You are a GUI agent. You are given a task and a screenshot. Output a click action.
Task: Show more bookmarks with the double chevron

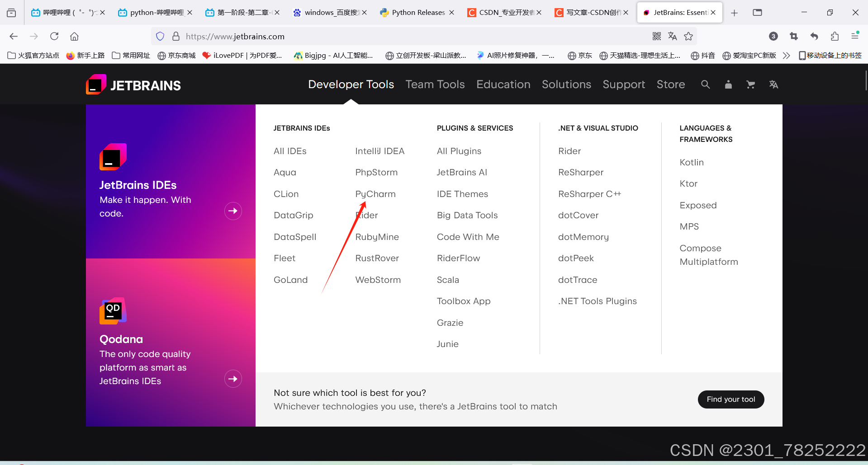786,55
